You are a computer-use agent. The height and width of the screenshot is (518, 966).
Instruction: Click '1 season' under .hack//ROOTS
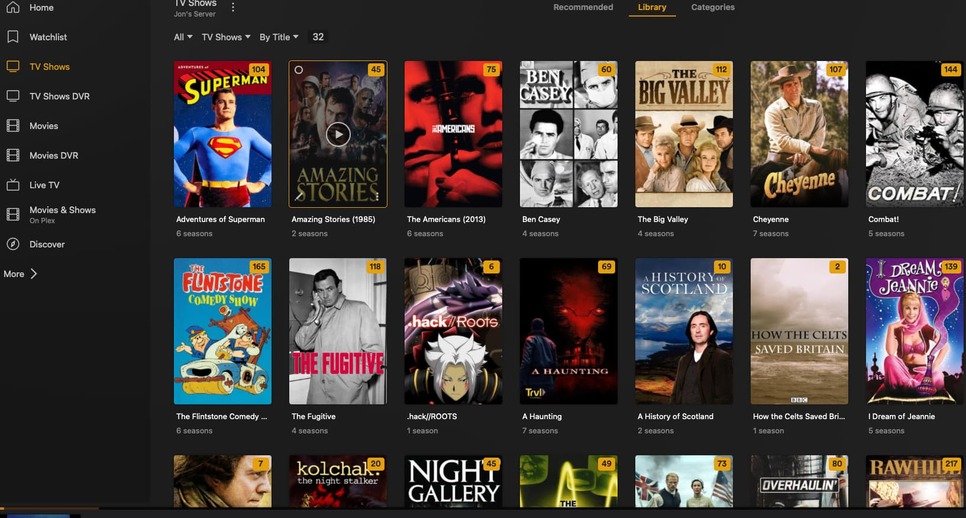[422, 431]
